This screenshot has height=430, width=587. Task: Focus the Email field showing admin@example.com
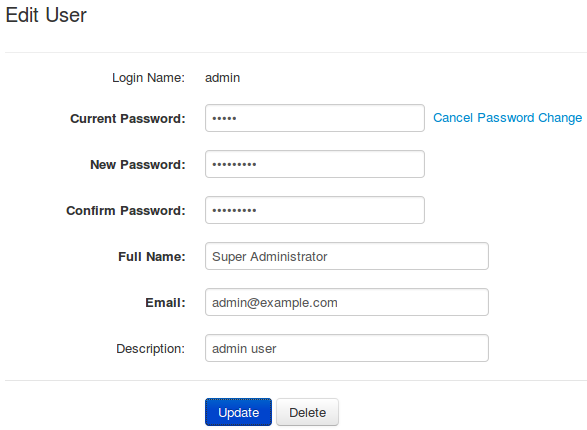[347, 302]
